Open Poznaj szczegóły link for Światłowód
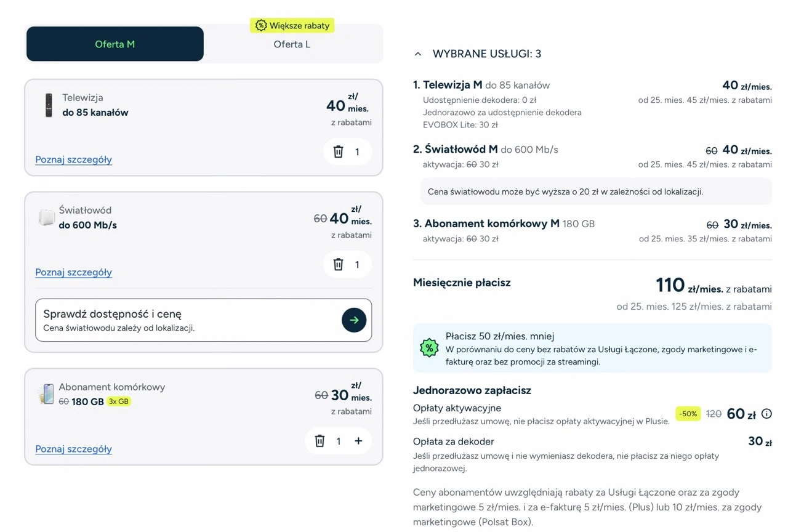 point(73,272)
